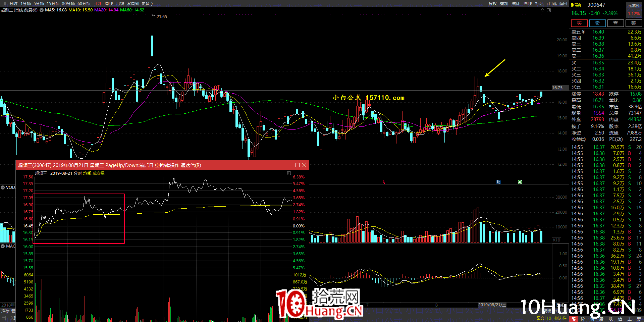Toggle the 侧边栏 sidebar

coord(560,318)
